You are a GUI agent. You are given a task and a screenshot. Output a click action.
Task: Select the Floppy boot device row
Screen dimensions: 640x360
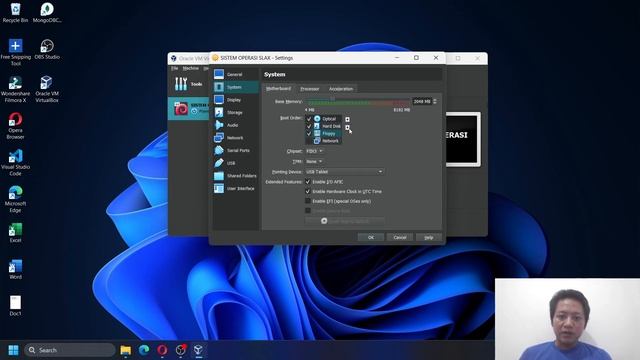[324, 133]
